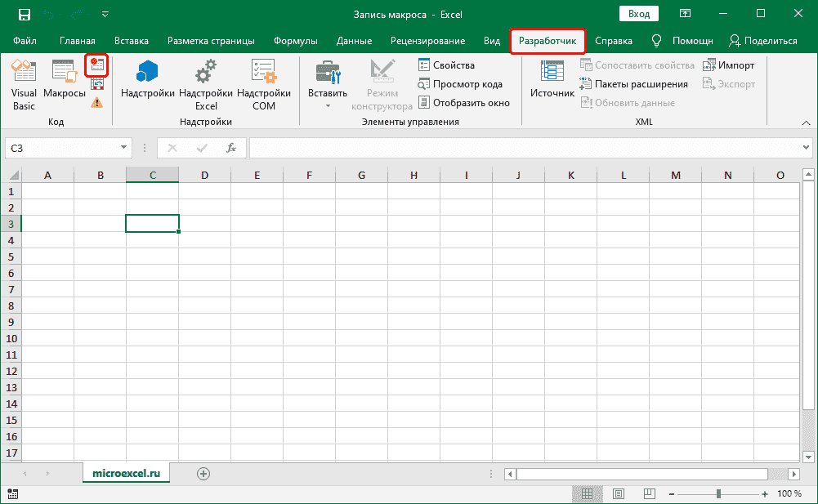This screenshot has width=818, height=504.
Task: Click the Вход sign-in button
Action: pos(639,14)
